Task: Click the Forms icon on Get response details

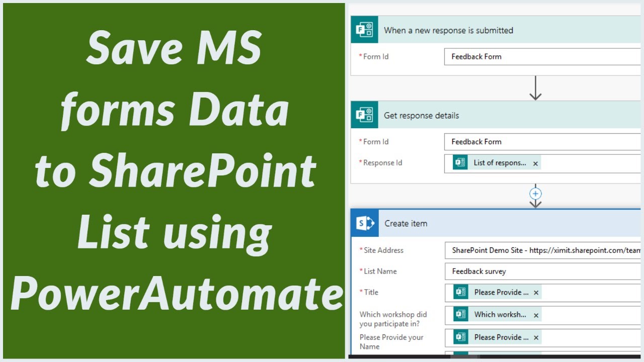Action: coord(364,115)
